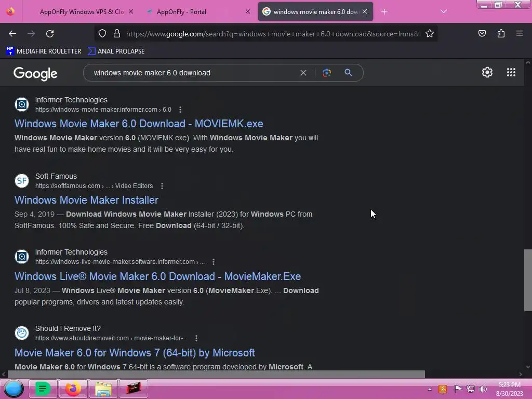The height and width of the screenshot is (399, 532).
Task: Click the Should I Remove It favicon
Action: click(22, 333)
